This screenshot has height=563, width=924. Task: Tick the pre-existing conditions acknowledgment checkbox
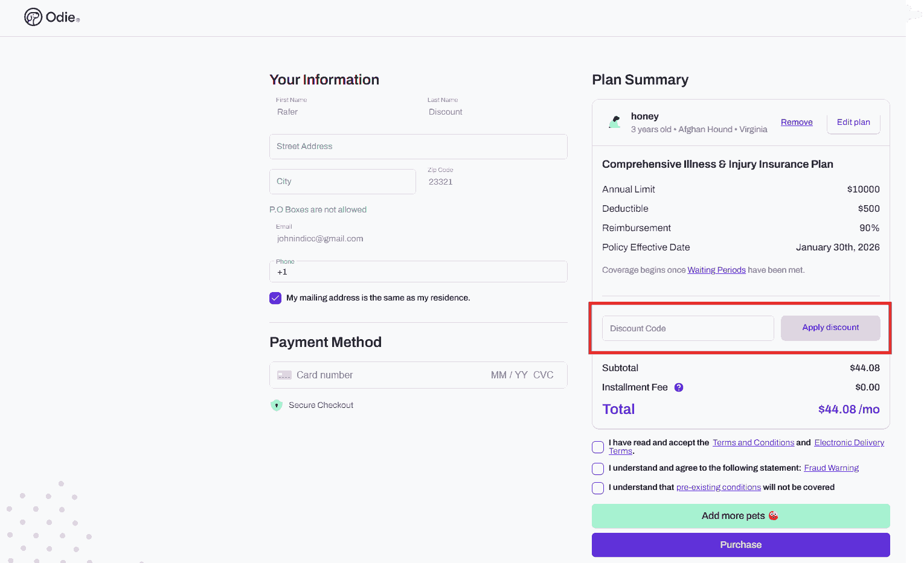coord(598,488)
